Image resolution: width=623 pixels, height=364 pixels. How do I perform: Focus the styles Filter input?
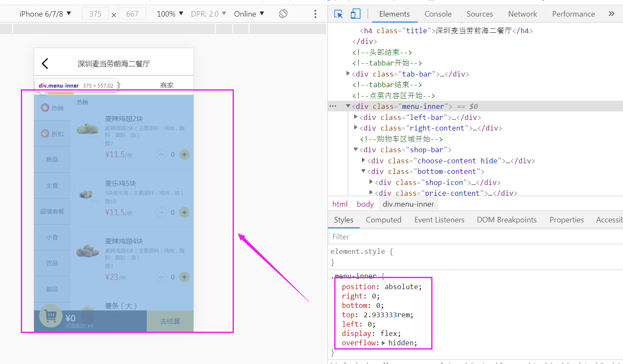click(x=475, y=236)
